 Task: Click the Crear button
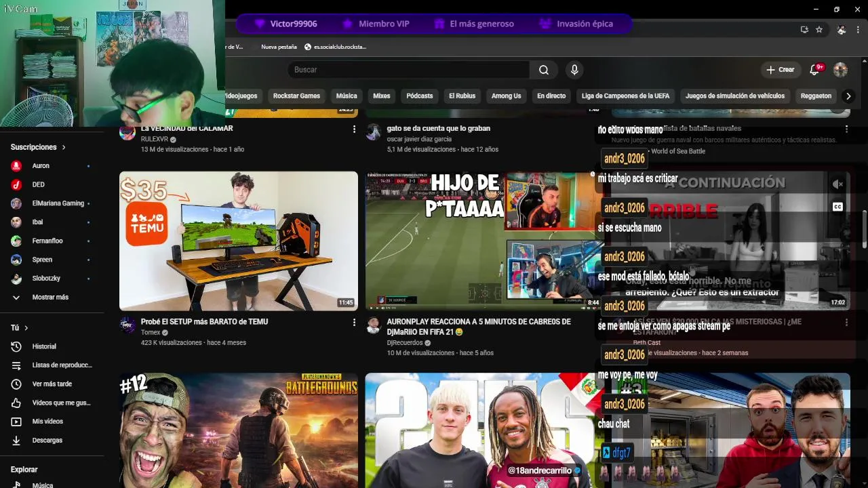[780, 70]
